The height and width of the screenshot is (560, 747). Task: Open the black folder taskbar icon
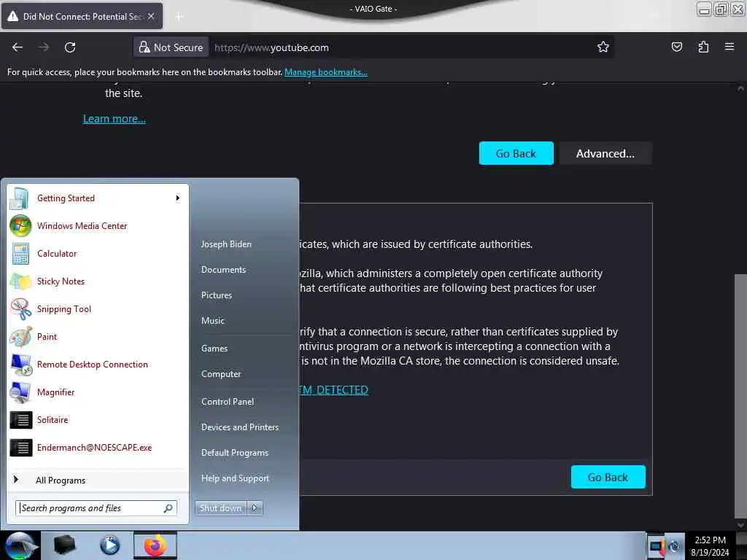pos(65,545)
